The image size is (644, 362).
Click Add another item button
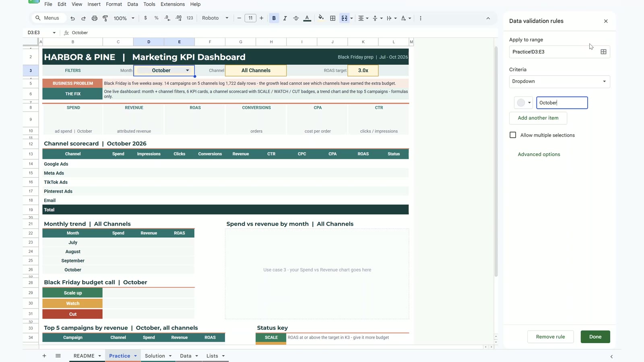(538, 118)
